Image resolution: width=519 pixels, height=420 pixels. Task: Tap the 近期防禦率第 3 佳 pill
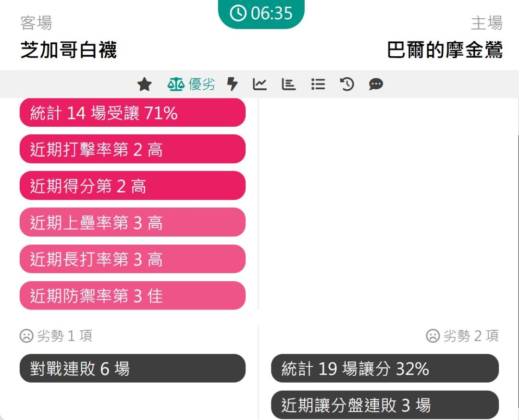point(133,296)
